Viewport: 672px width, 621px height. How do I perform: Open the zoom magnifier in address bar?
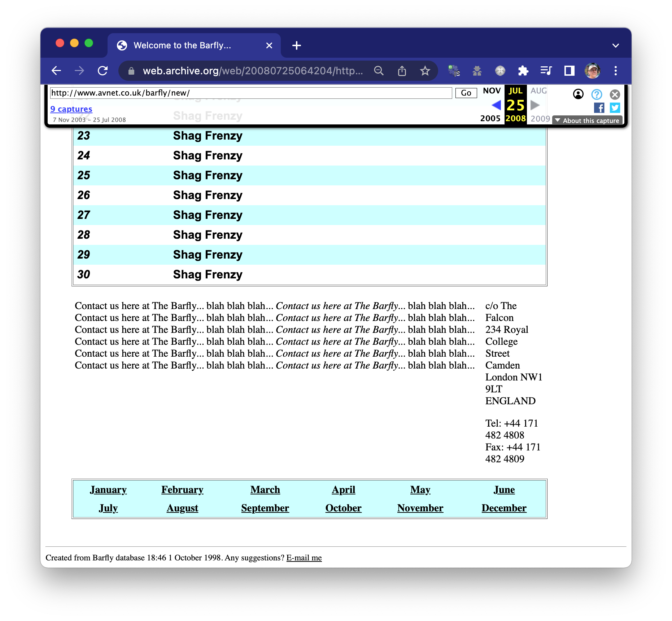(x=379, y=71)
